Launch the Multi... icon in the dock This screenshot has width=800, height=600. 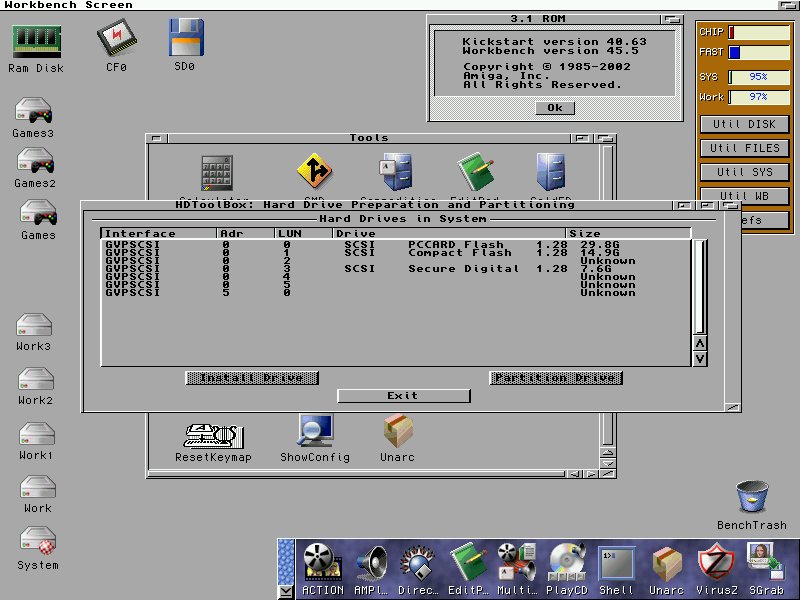[x=516, y=563]
